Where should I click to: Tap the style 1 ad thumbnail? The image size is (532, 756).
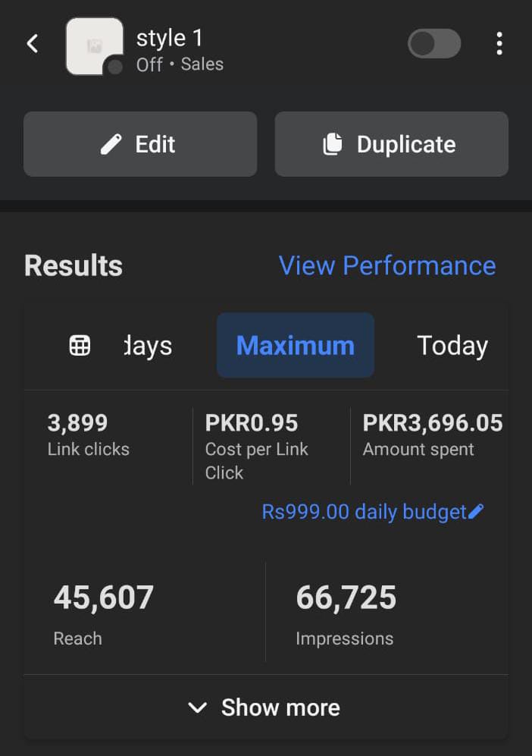coord(95,46)
